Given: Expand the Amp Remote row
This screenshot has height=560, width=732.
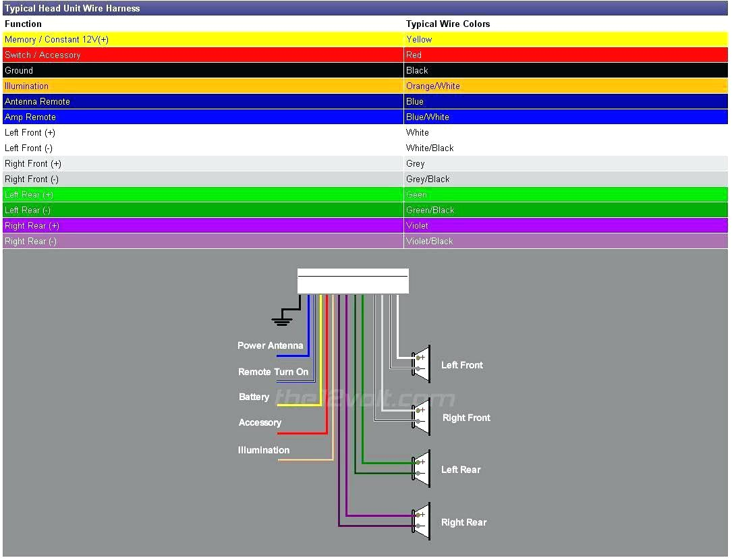Looking at the screenshot, I should (202, 117).
